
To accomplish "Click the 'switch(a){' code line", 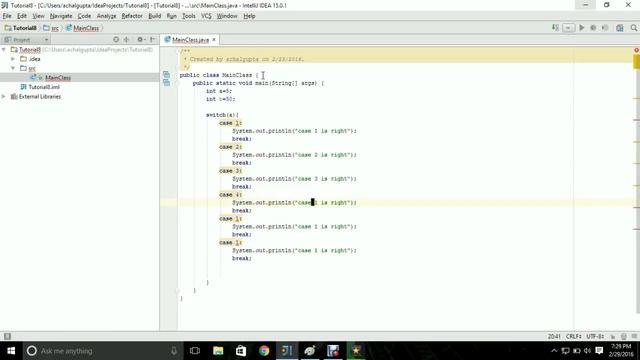I will coord(222,115).
